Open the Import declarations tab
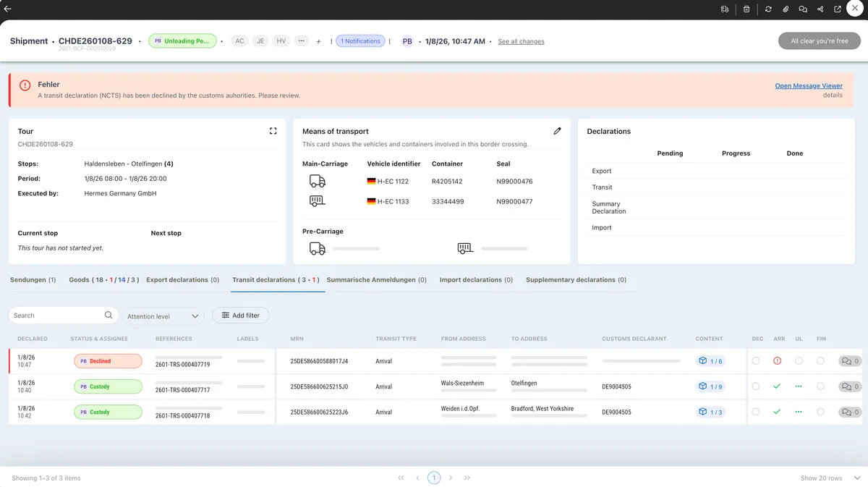Screen dimensions: 868x487 point(475,280)
